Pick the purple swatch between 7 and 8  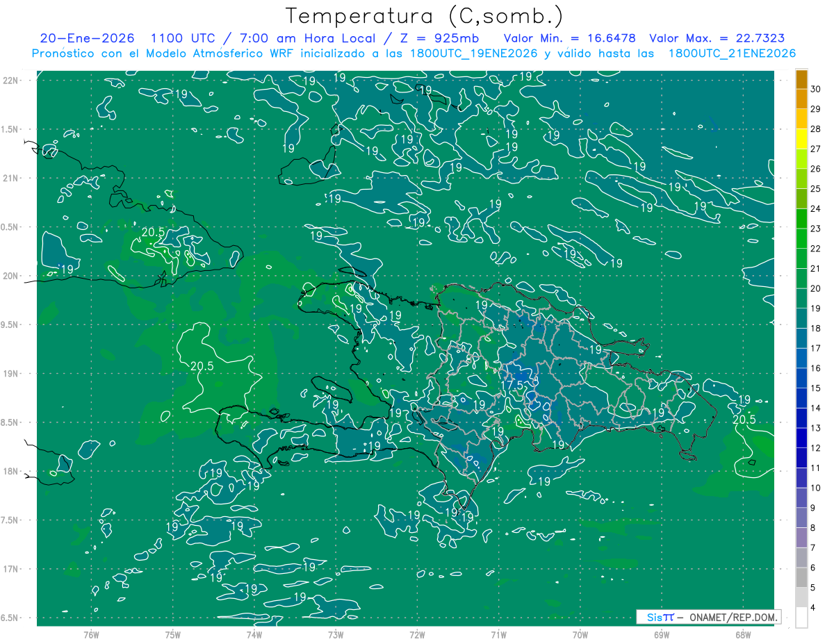click(801, 538)
